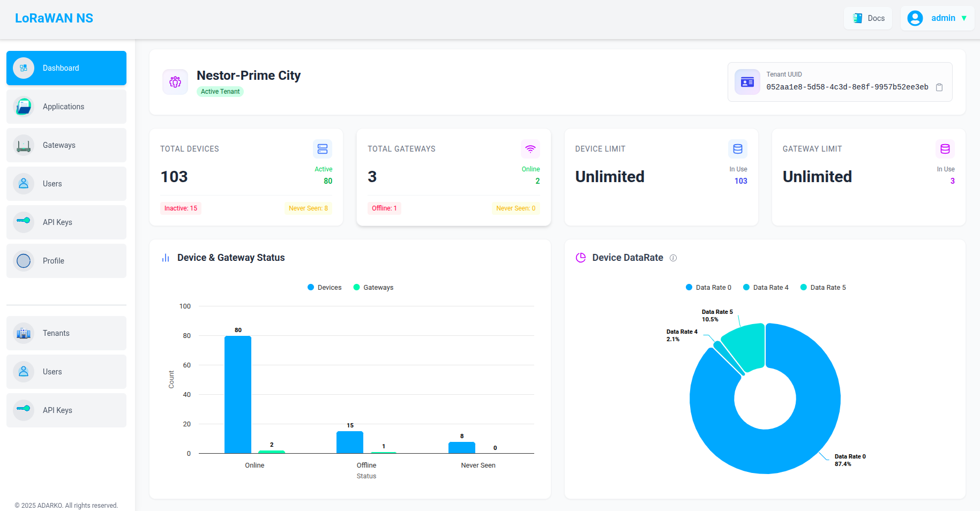Hide Data Rate 0 in legend
This screenshot has width=980, height=511.
(708, 288)
